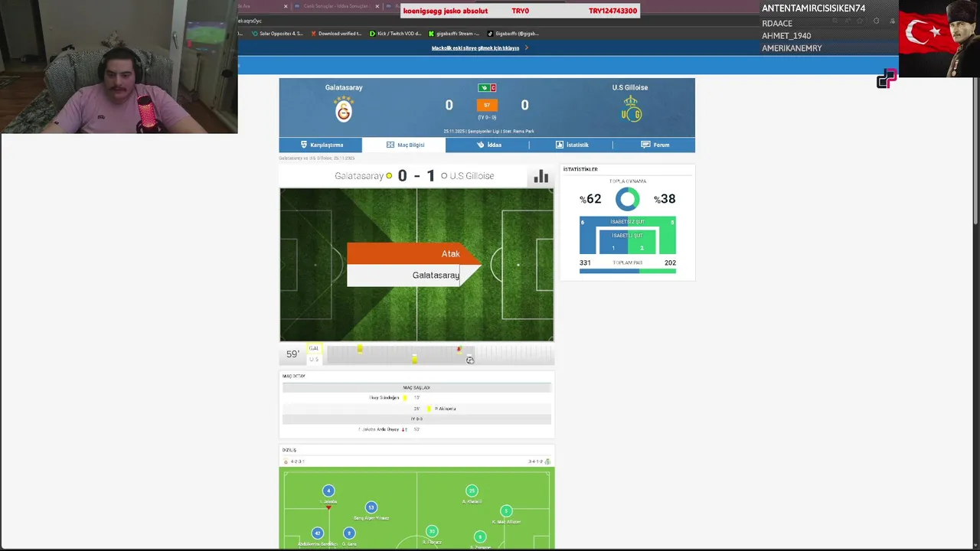Click the green and red live broadcast icon
Screen dimensions: 980x551
point(487,88)
